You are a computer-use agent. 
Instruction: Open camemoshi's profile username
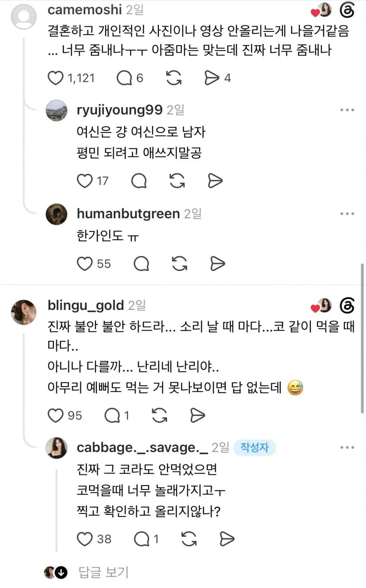click(x=85, y=9)
